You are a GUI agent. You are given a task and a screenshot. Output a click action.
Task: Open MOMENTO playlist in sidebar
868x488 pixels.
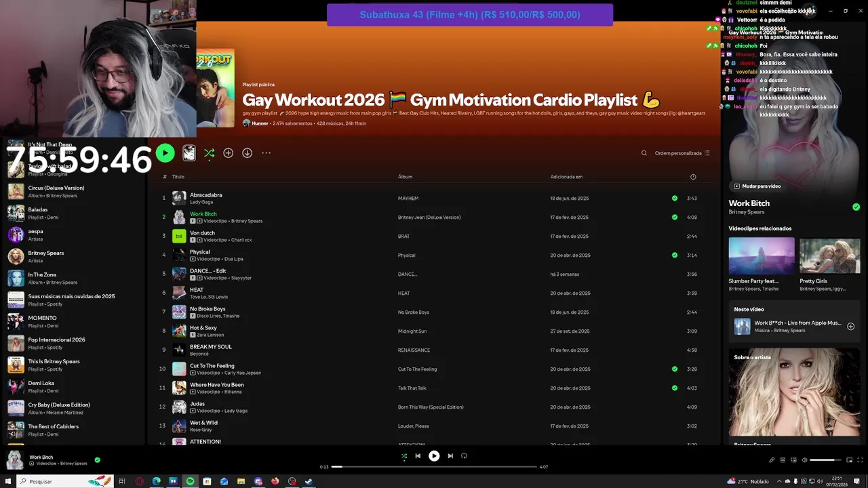(75, 321)
